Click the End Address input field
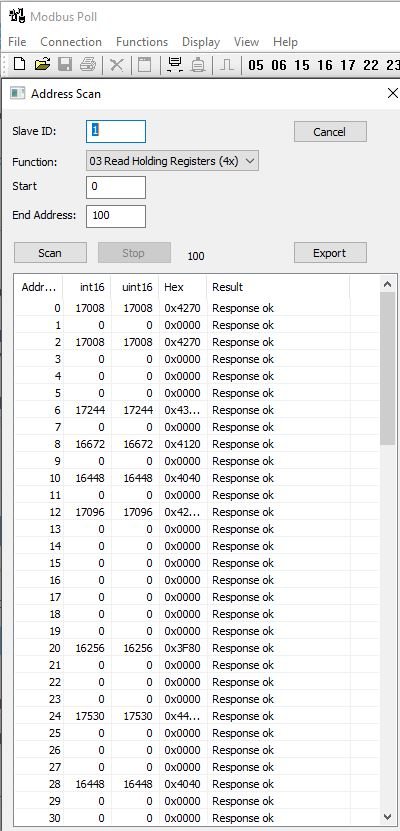 [x=115, y=216]
